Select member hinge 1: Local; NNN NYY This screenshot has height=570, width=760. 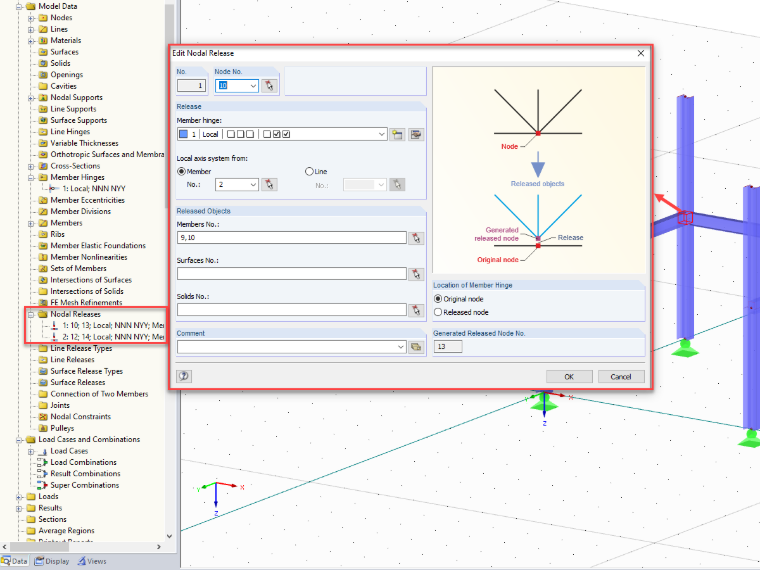94,189
